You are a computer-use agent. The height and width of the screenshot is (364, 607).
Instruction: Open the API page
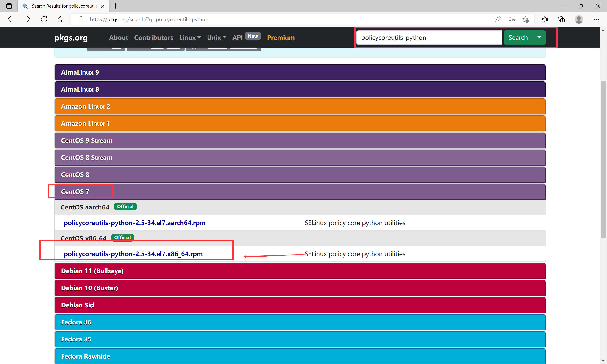click(x=237, y=38)
